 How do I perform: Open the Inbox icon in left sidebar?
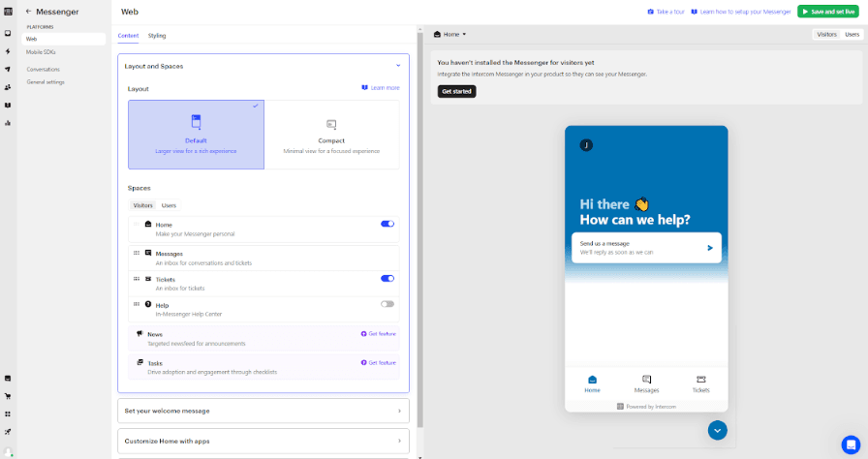(x=8, y=33)
